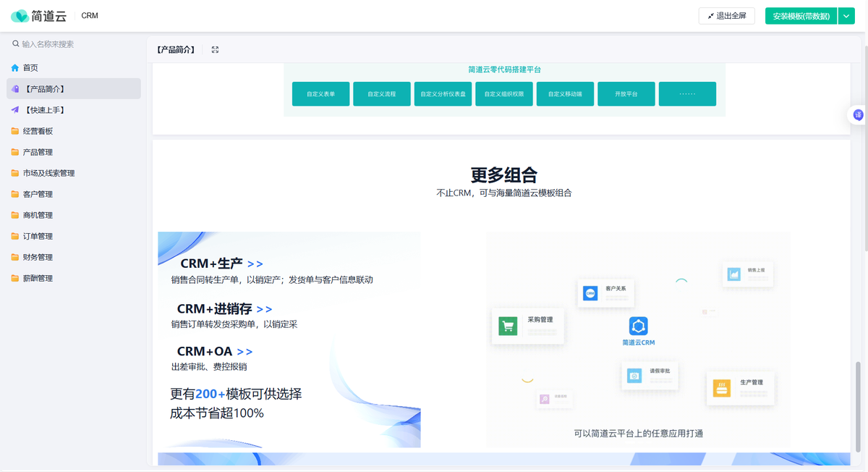Click text 成本节省超100%

(x=217, y=413)
